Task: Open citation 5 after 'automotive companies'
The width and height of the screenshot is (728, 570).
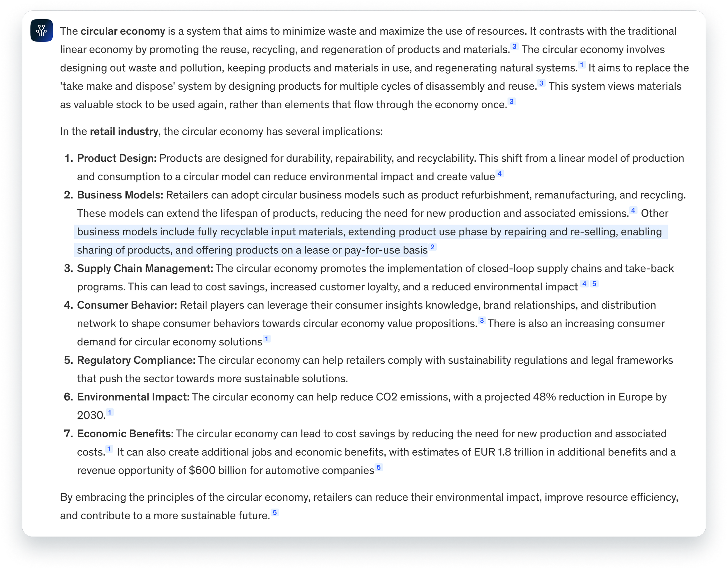Action: pyautogui.click(x=379, y=467)
